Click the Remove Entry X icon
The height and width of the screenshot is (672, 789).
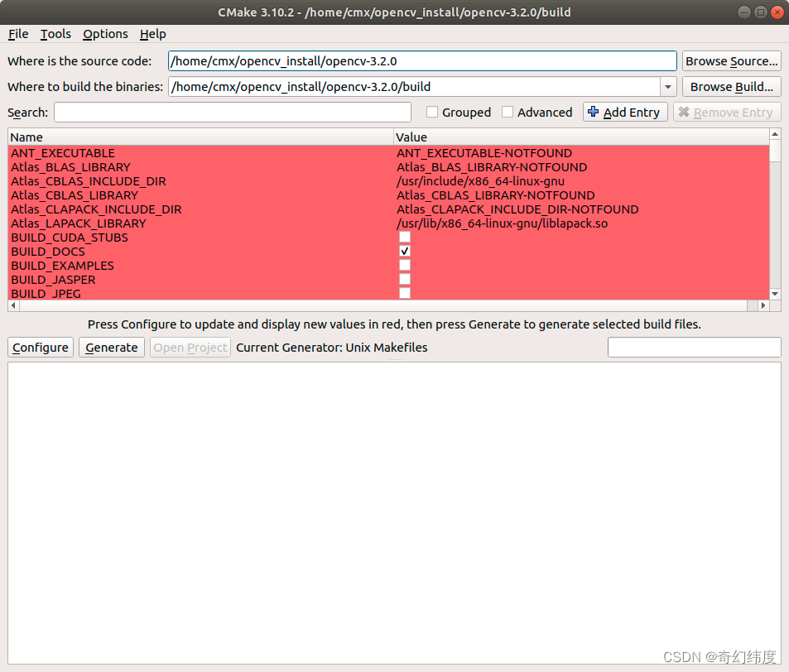pos(683,112)
